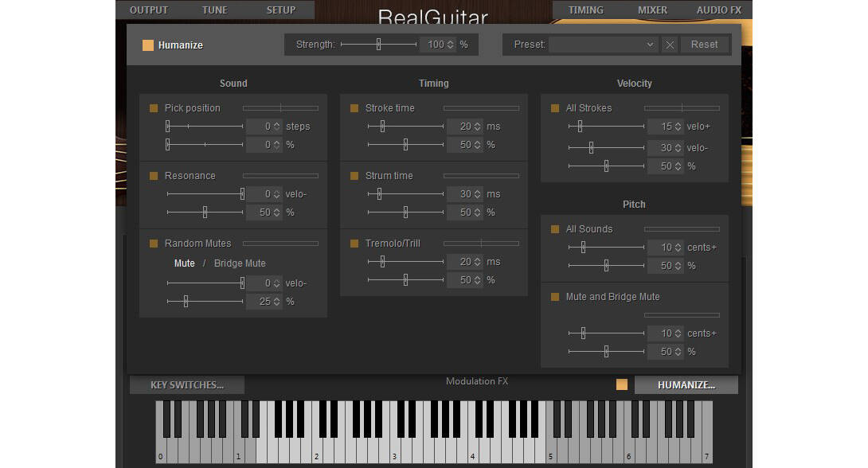Viewport: 868px width, 468px height.
Task: Click the Stroke time ms slider
Action: tap(405, 127)
